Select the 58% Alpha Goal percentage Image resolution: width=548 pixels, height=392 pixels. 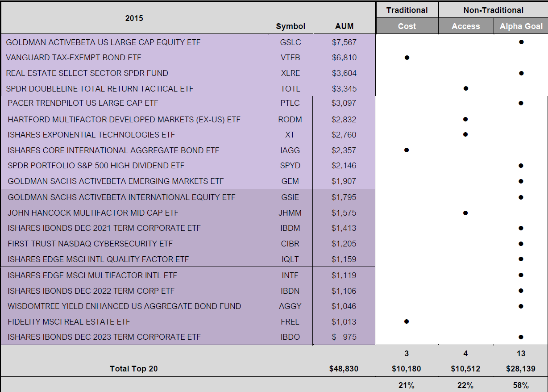pos(521,385)
